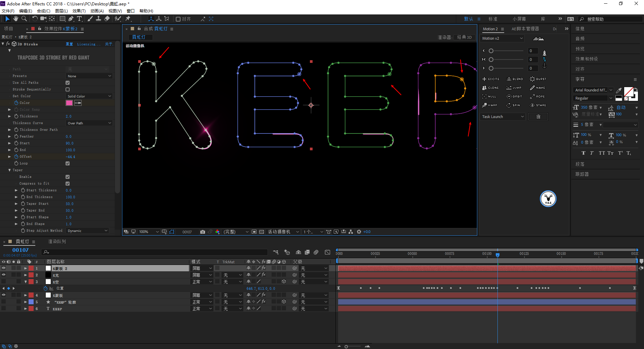Click the 重置 reset link for 3D Stroke

click(x=69, y=44)
